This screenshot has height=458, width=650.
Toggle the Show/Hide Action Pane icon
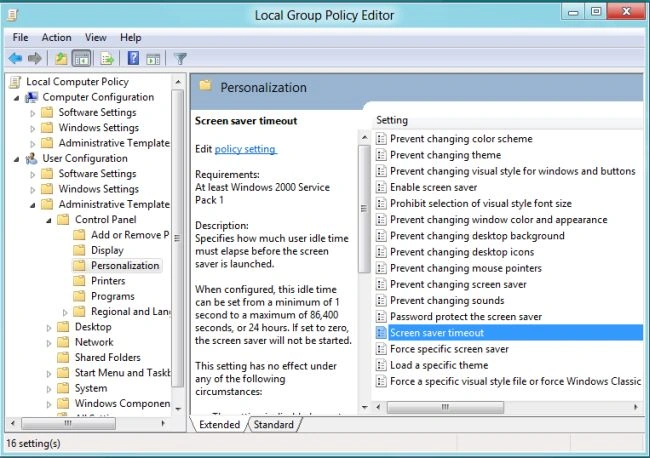153,59
